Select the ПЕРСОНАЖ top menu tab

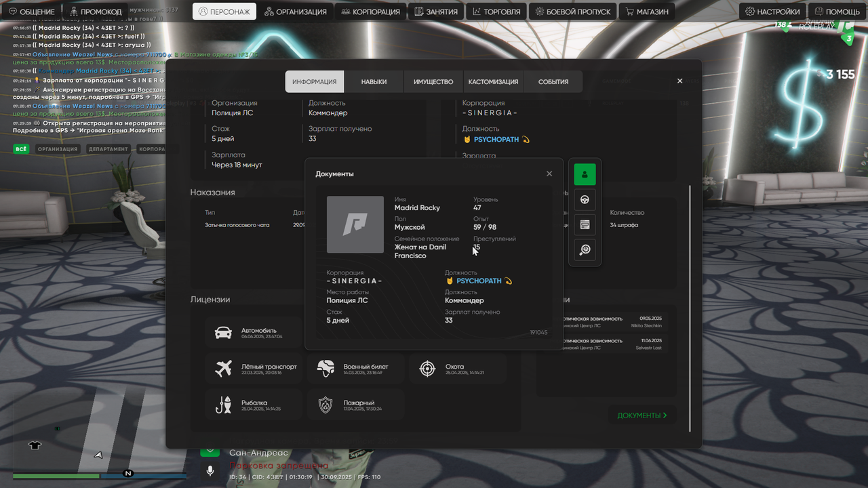(225, 12)
